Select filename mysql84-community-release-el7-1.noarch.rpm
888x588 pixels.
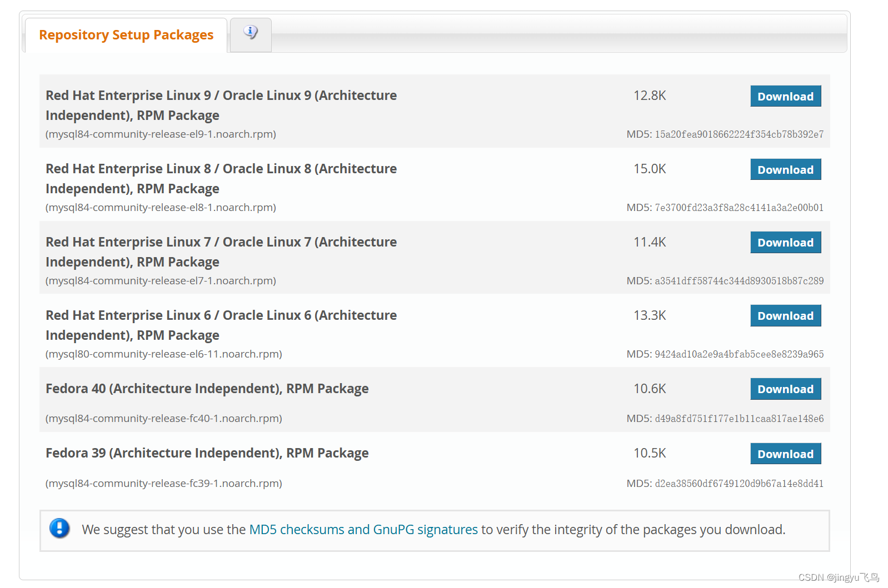coord(161,280)
